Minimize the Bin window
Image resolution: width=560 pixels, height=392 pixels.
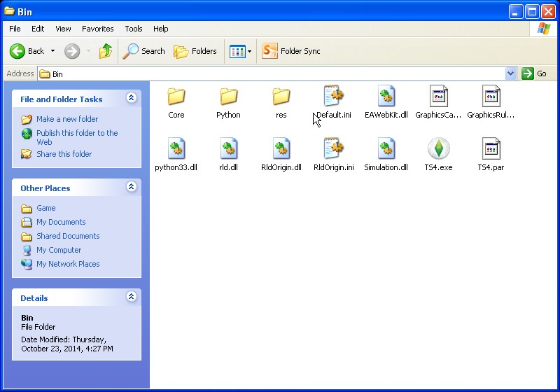pyautogui.click(x=515, y=12)
